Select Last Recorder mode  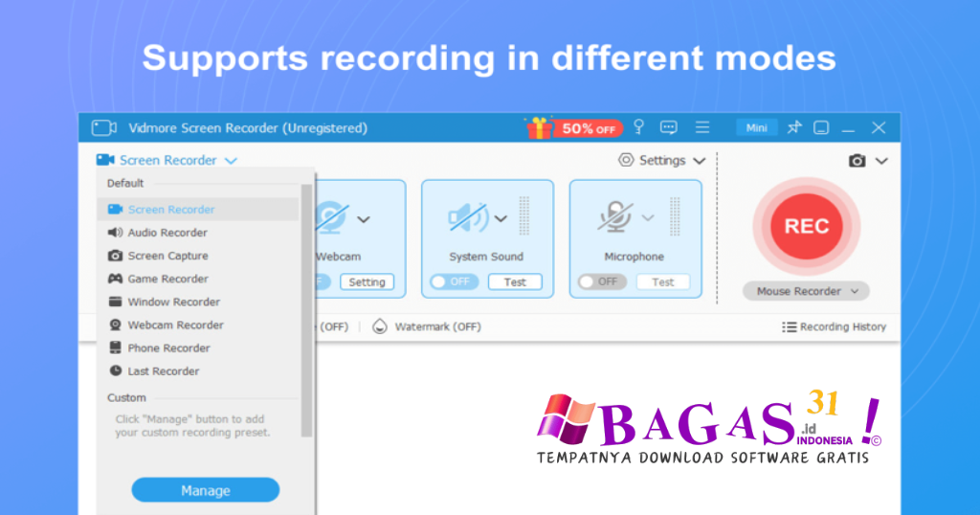click(x=198, y=371)
